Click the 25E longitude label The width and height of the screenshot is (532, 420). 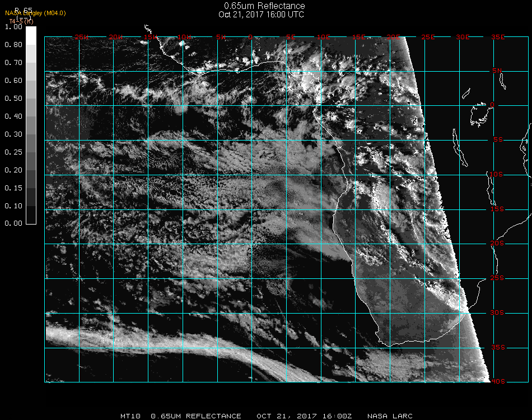tap(428, 38)
